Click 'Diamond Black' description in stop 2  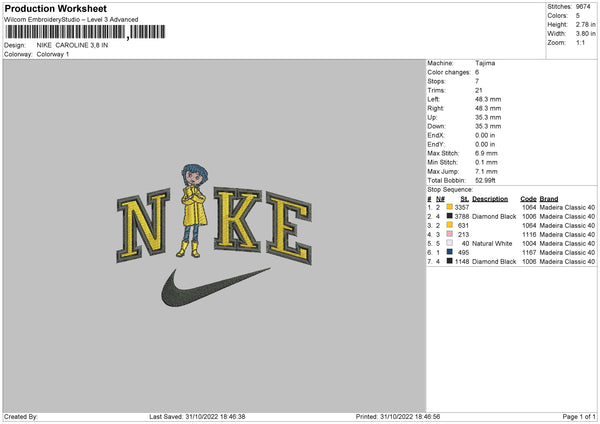point(494,217)
